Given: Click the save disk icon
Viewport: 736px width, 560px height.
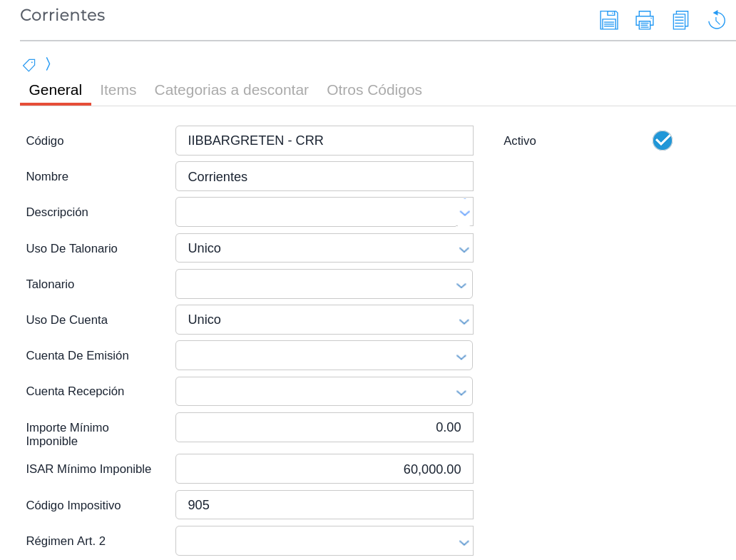Looking at the screenshot, I should tap(608, 20).
